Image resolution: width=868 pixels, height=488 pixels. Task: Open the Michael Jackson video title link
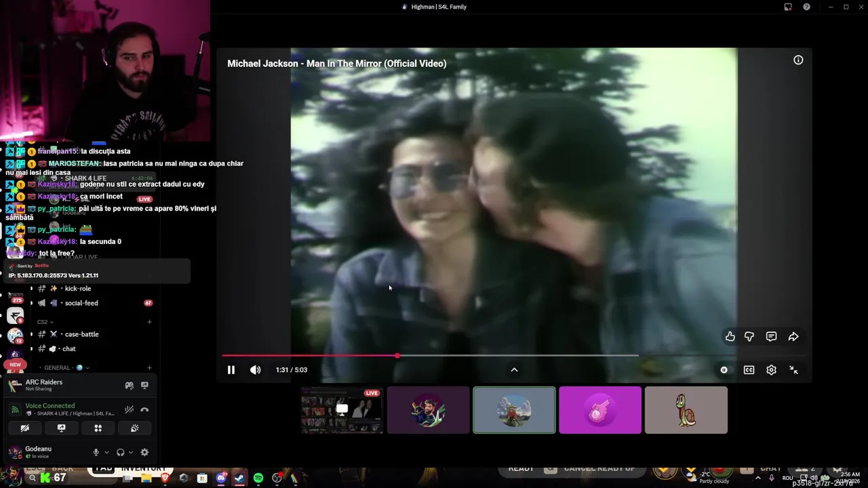[x=336, y=64]
